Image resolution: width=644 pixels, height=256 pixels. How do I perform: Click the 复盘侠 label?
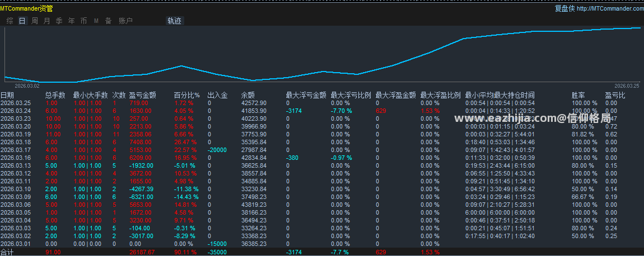click(564, 8)
